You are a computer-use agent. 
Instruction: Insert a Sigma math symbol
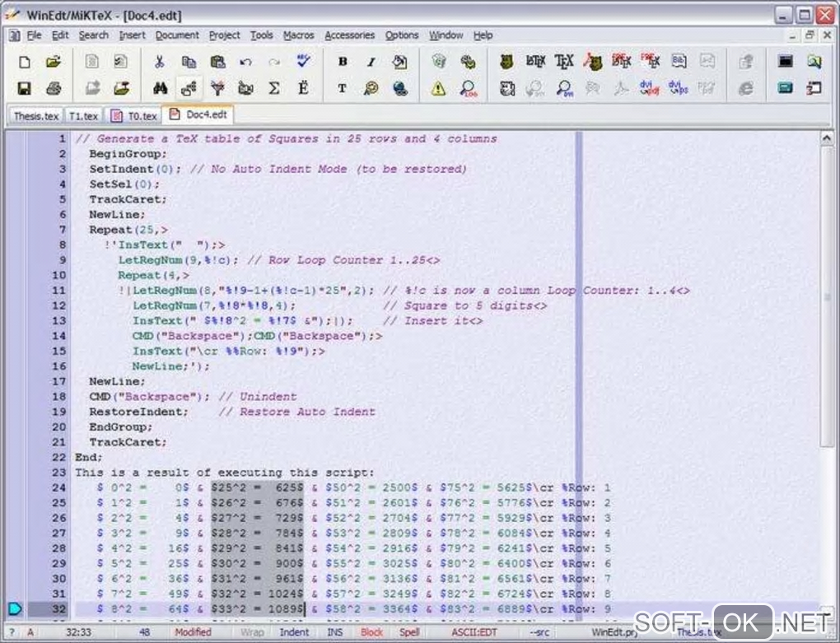point(273,88)
